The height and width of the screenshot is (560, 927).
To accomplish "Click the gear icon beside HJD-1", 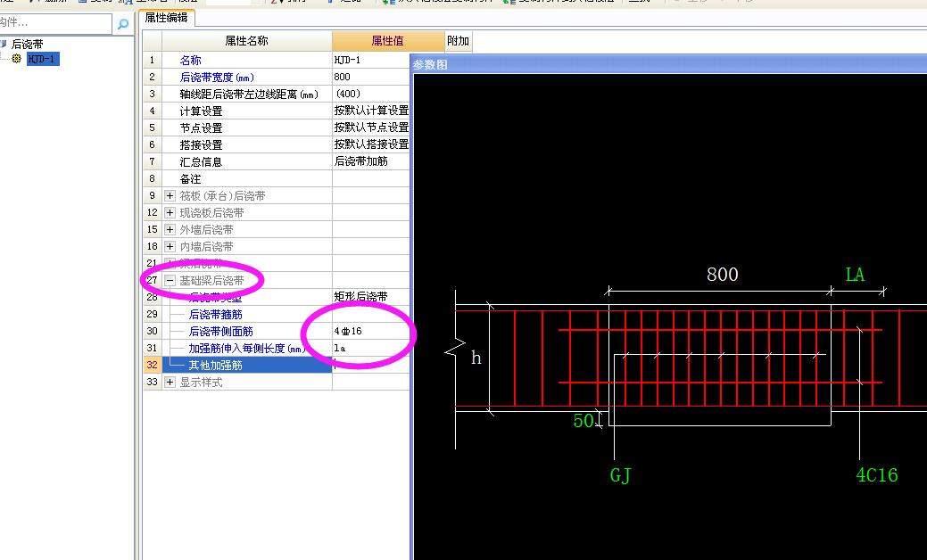I will click(17, 59).
